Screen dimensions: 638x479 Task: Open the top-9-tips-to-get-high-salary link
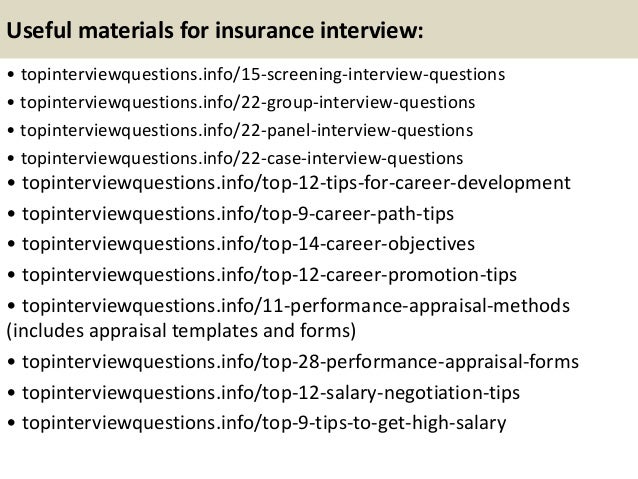click(x=264, y=423)
